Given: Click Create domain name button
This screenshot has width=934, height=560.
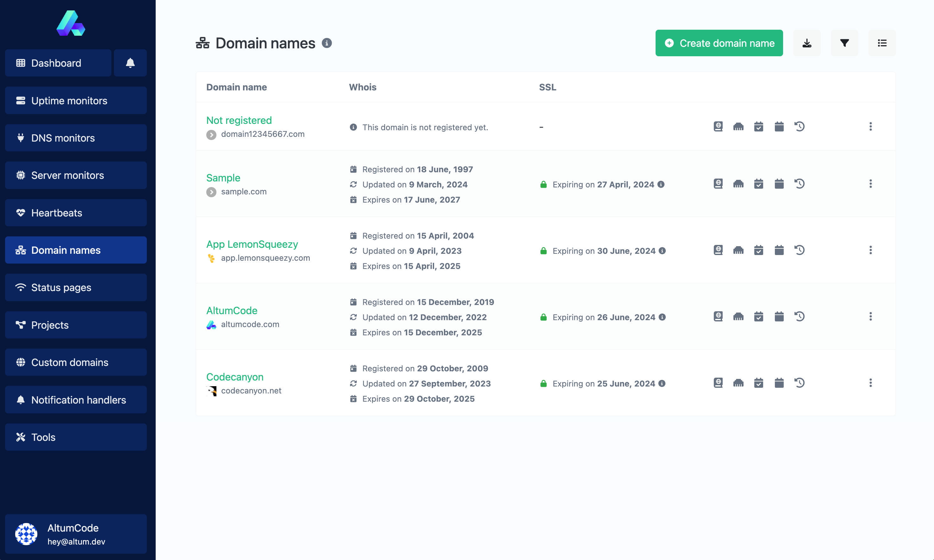Looking at the screenshot, I should tap(719, 43).
